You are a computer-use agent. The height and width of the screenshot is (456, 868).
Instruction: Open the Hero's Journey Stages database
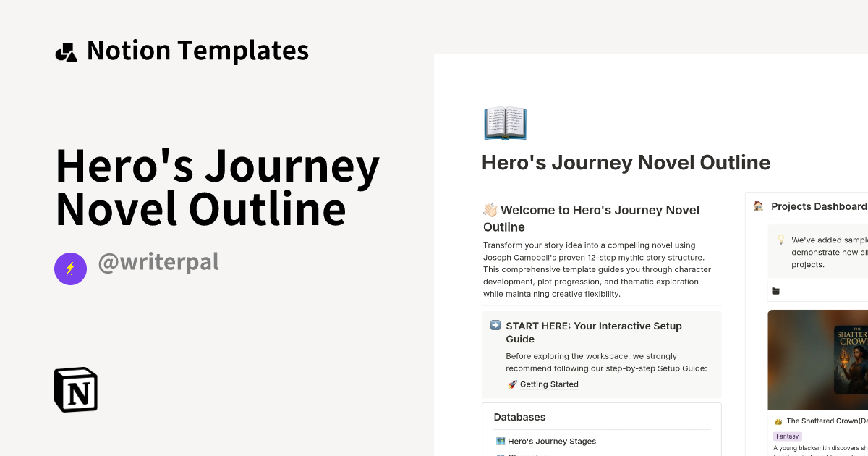point(552,441)
